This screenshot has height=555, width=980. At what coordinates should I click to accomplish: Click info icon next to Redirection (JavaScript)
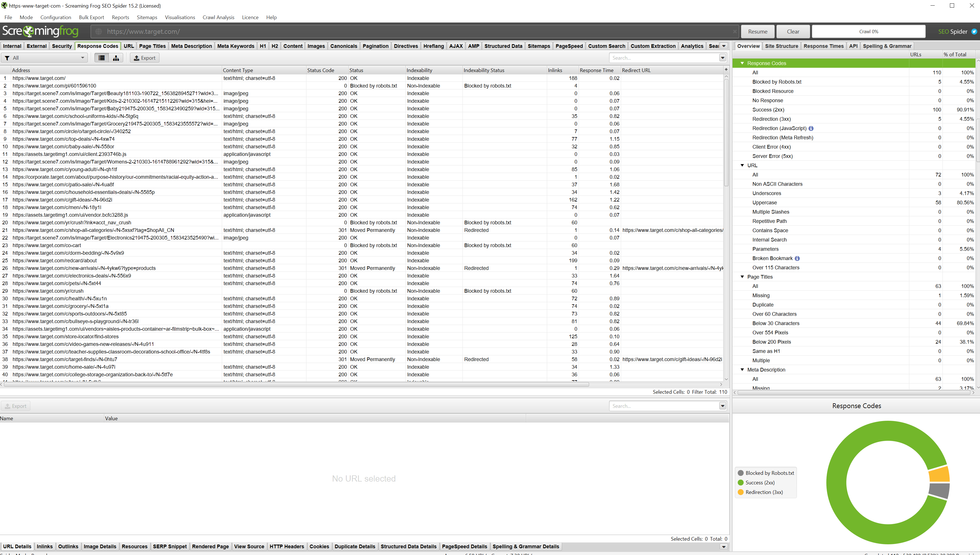click(811, 128)
